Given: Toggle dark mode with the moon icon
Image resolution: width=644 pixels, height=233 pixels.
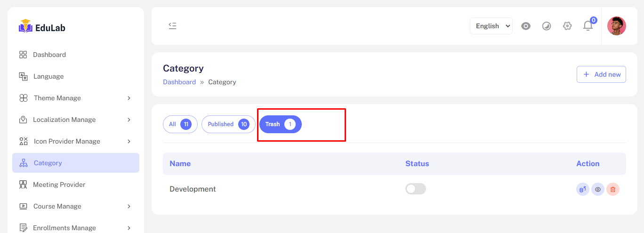Looking at the screenshot, I should (547, 26).
